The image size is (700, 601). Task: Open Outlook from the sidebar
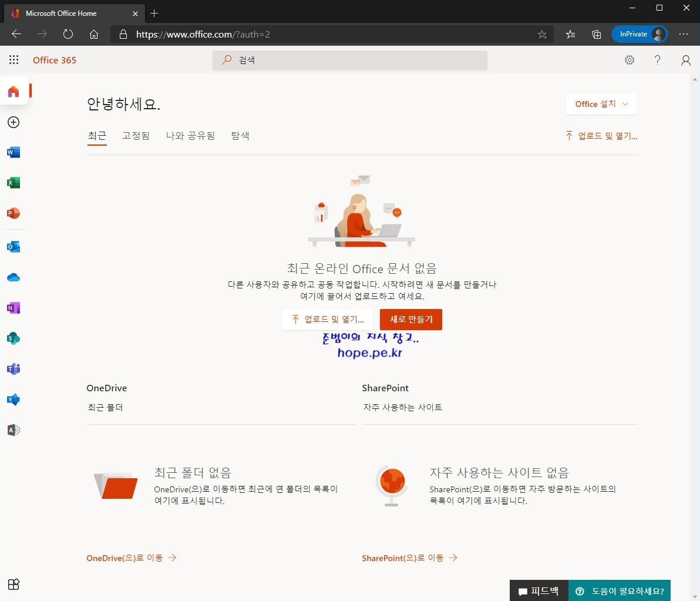14,247
